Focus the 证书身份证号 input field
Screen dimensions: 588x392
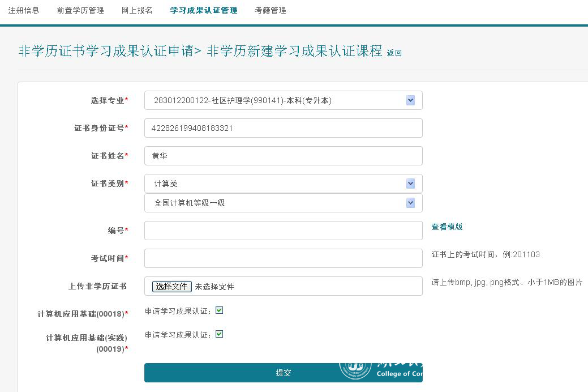[283, 128]
